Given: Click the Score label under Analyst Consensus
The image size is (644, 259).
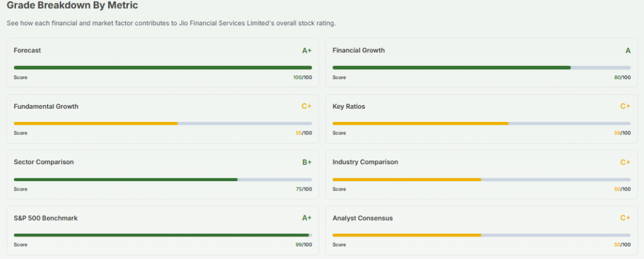Looking at the screenshot, I should [339, 245].
